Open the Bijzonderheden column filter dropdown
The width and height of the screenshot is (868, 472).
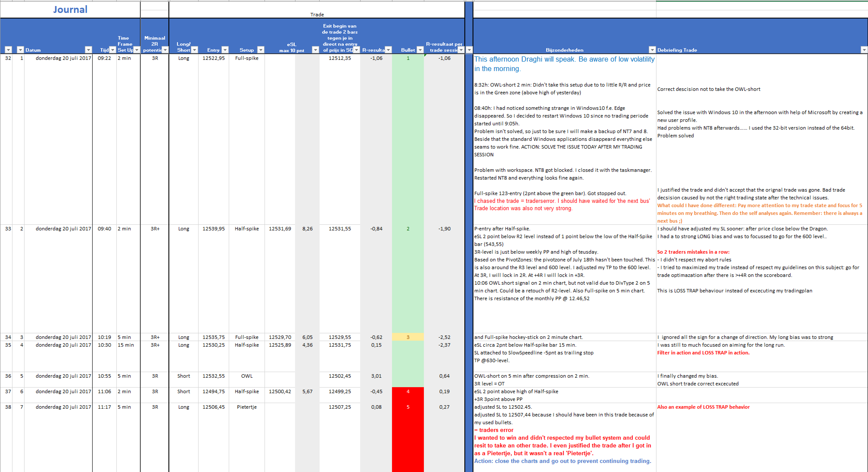[652, 50]
